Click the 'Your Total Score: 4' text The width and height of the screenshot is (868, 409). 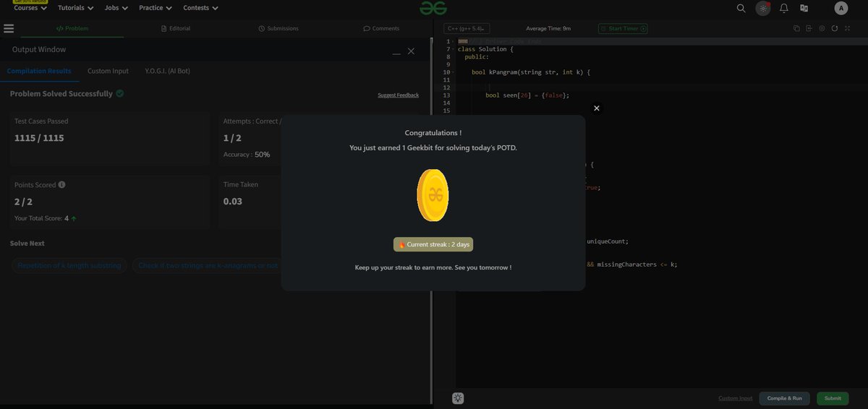pyautogui.click(x=41, y=218)
